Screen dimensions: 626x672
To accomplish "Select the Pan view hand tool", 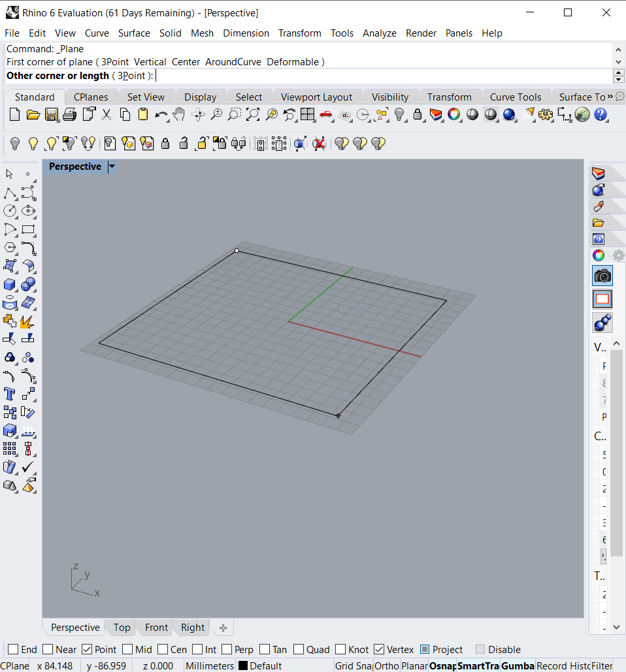I will pyautogui.click(x=179, y=115).
